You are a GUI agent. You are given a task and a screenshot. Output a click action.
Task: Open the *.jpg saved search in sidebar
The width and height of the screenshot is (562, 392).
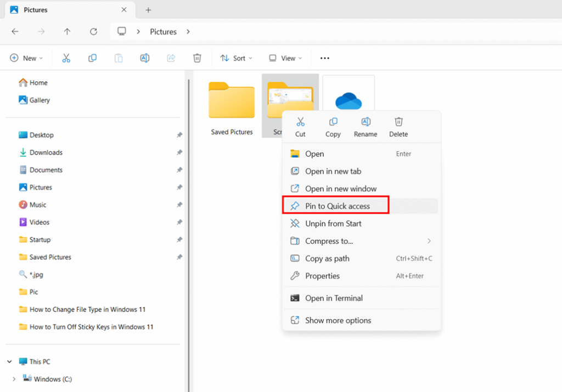(x=31, y=275)
